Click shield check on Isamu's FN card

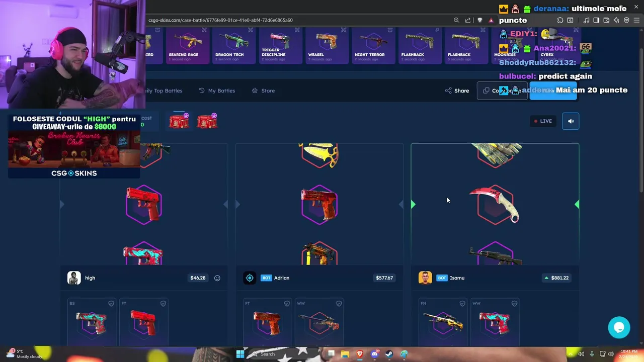(x=462, y=304)
